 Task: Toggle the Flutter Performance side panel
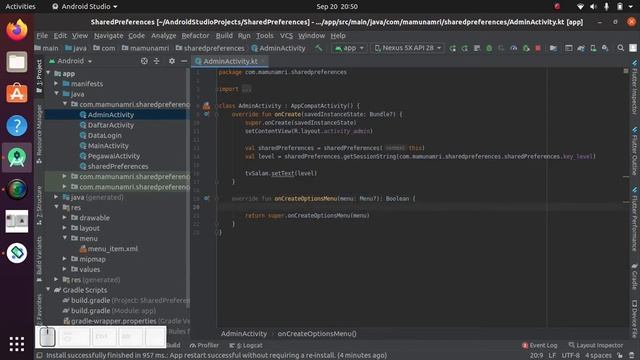[x=635, y=219]
